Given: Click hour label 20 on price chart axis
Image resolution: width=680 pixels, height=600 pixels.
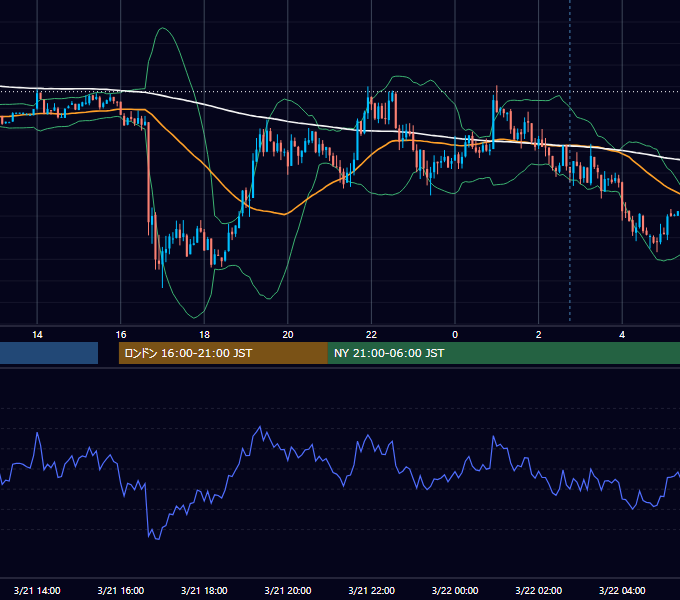Looking at the screenshot, I should (x=288, y=335).
